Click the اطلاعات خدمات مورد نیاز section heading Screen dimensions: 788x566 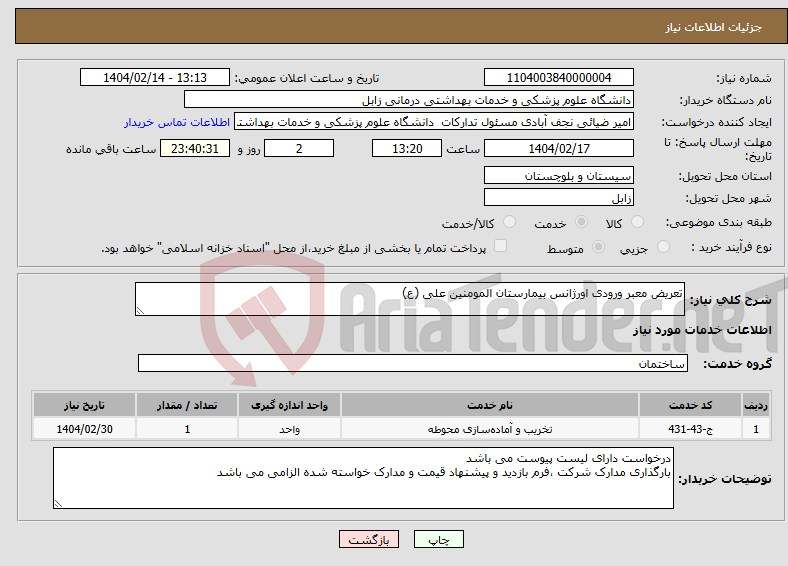click(702, 330)
